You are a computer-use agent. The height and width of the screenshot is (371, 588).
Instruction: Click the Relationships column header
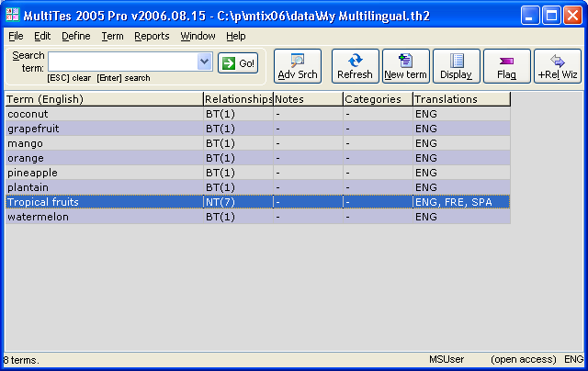[238, 99]
